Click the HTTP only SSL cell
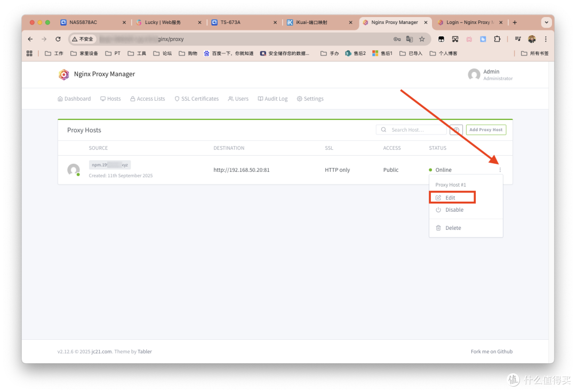This screenshot has height=392, width=576. click(337, 170)
